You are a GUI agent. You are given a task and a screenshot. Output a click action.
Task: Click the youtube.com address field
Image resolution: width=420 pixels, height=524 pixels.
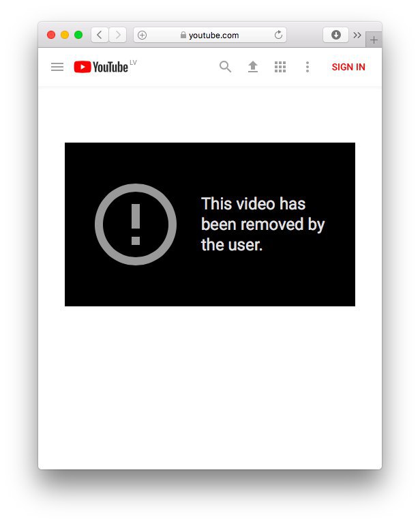click(x=210, y=35)
